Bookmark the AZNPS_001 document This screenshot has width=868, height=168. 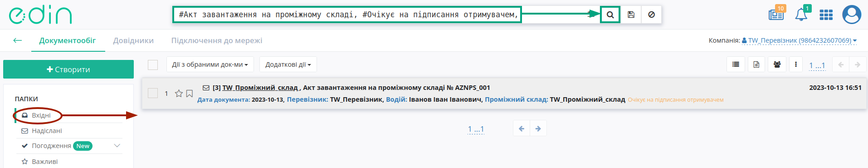(x=190, y=94)
